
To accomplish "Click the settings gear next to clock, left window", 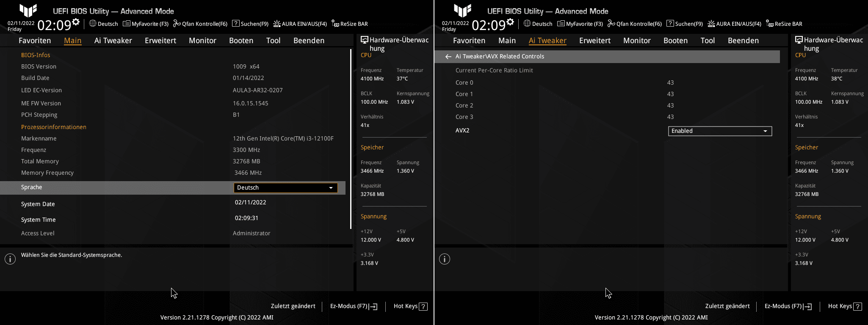I will 76,22.
